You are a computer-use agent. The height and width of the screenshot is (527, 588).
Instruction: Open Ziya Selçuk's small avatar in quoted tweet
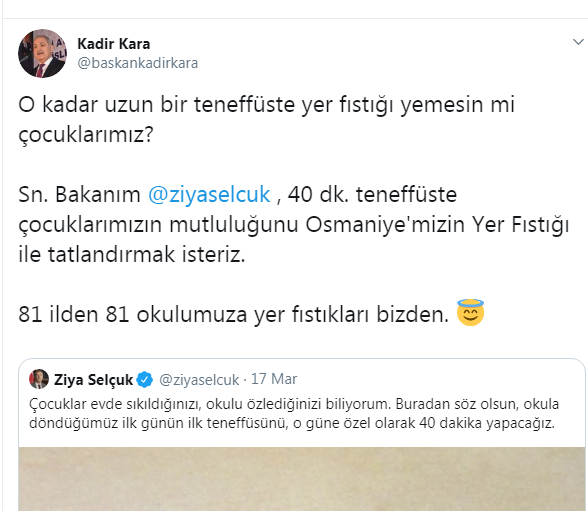point(39,379)
